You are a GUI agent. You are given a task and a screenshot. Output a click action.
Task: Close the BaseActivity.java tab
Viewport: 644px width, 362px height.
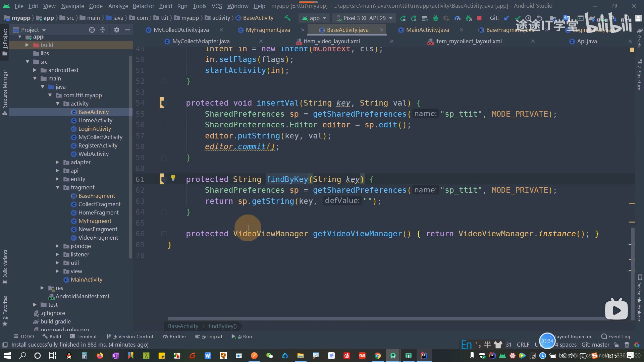(x=382, y=30)
